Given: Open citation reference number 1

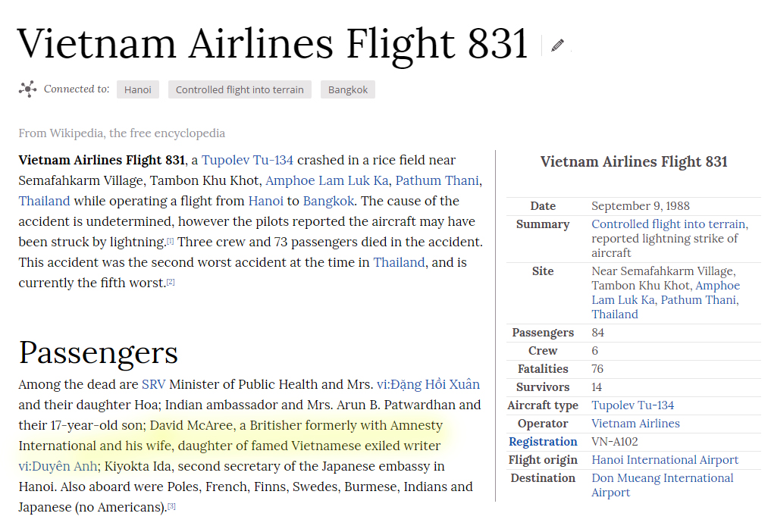Looking at the screenshot, I should click(x=170, y=241).
